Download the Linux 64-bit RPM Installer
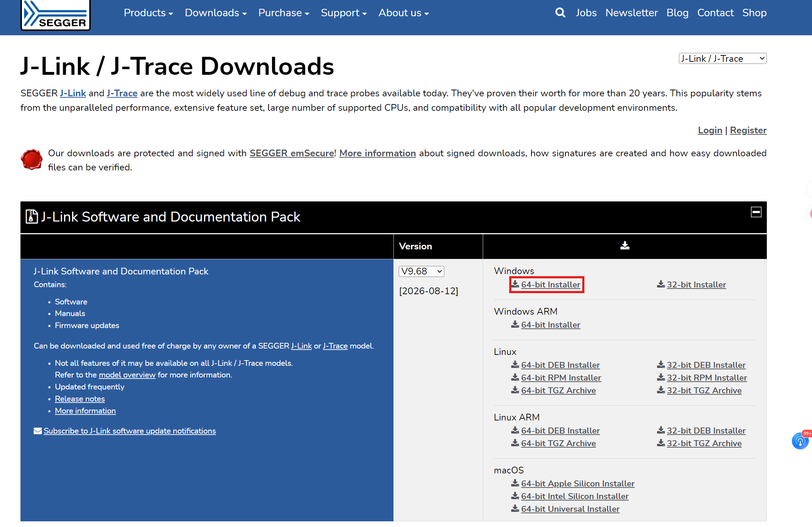The image size is (812, 527). click(x=557, y=378)
